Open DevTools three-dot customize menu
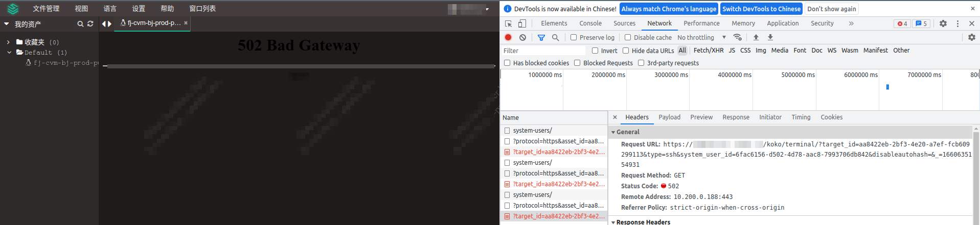Screen dimensions: 980x225 (x=958, y=23)
